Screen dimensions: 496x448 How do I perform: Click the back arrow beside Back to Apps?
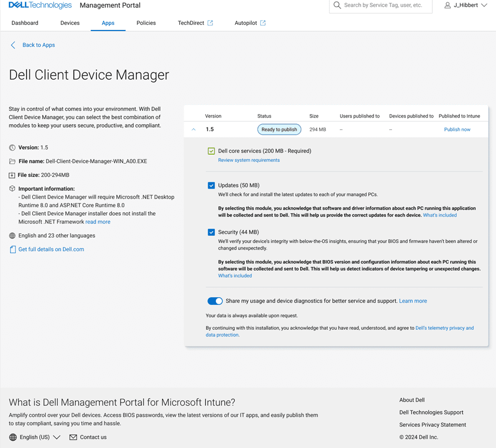tap(13, 45)
